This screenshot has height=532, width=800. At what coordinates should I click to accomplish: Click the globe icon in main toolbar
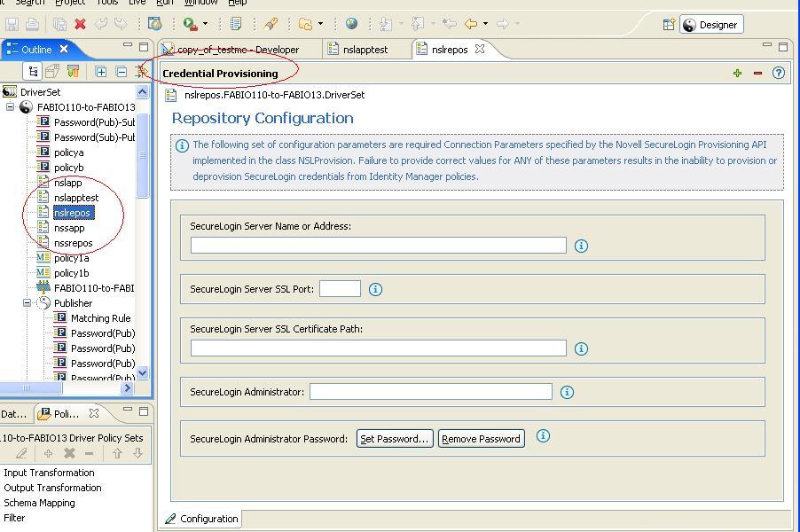pos(352,24)
